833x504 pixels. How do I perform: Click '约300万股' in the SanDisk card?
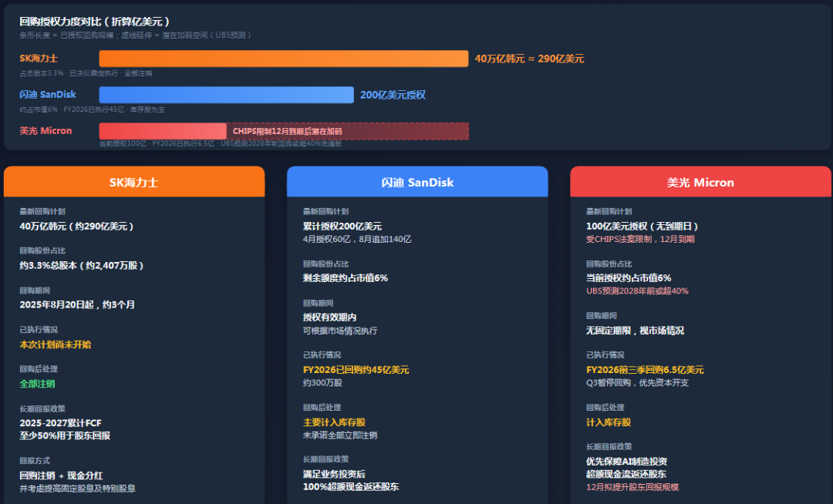coord(322,382)
